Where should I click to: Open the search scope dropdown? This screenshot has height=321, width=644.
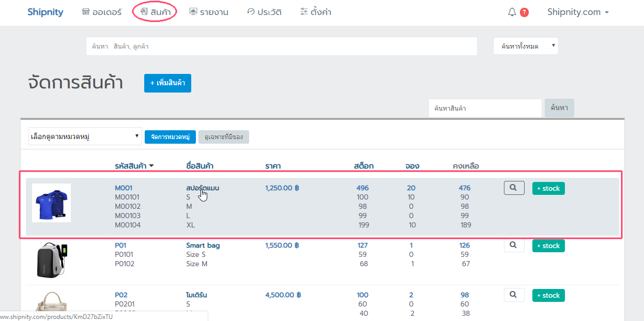[526, 46]
